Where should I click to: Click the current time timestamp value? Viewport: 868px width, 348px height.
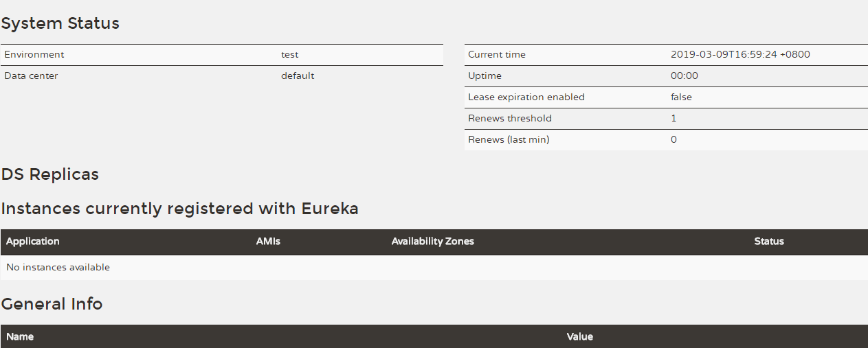(x=740, y=55)
